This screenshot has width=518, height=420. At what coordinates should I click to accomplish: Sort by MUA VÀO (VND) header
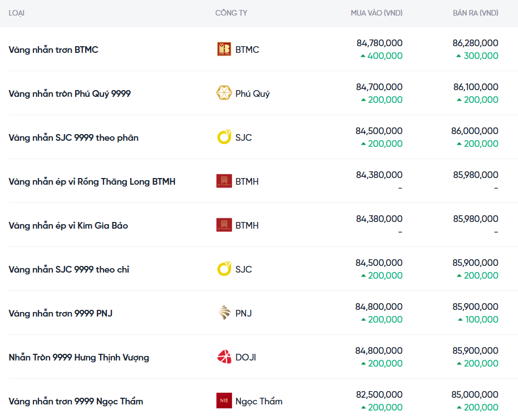pos(376,13)
